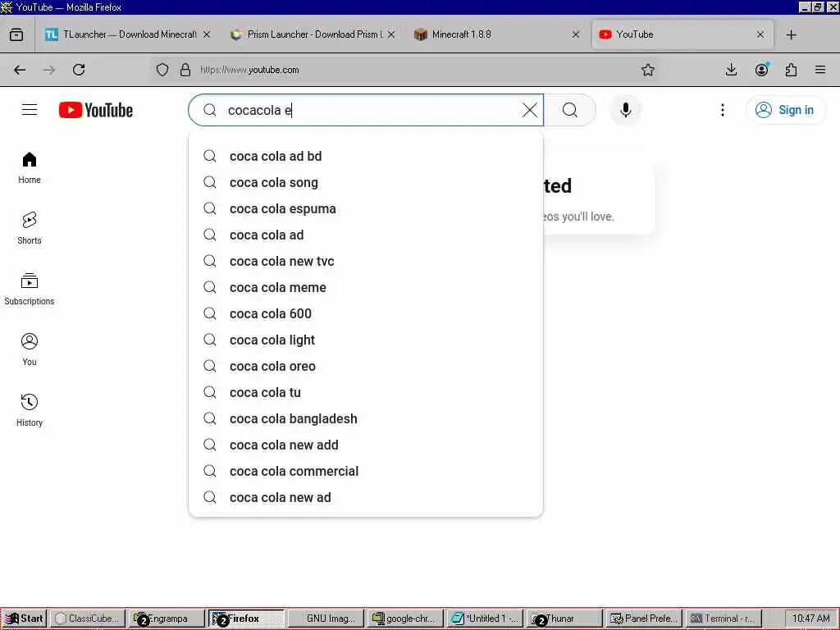Choose suggestion 'coca cola commercial'

tap(366, 471)
